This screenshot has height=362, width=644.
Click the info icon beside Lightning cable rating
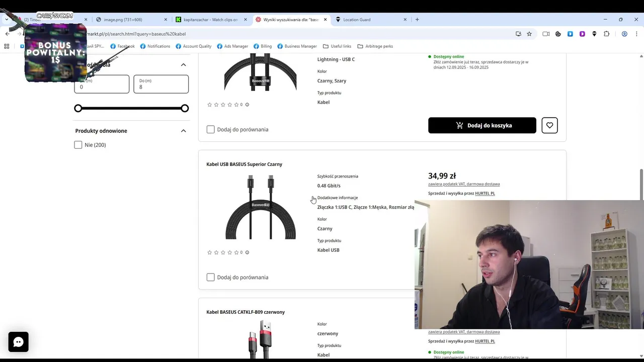247,105
